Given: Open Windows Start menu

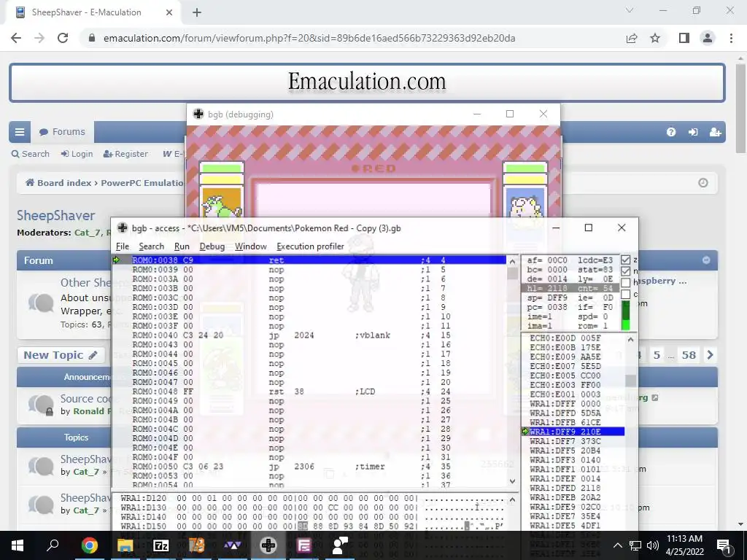Looking at the screenshot, I should 18,545.
